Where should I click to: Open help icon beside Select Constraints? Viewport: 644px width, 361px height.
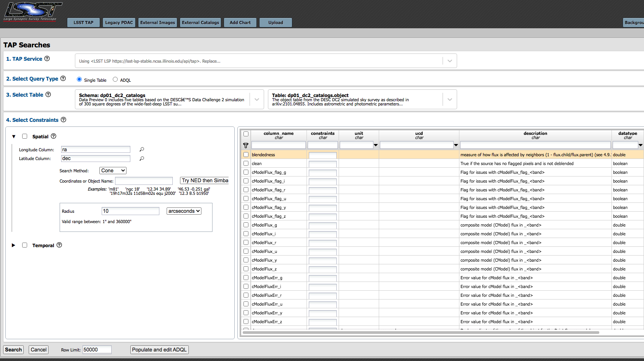click(63, 120)
